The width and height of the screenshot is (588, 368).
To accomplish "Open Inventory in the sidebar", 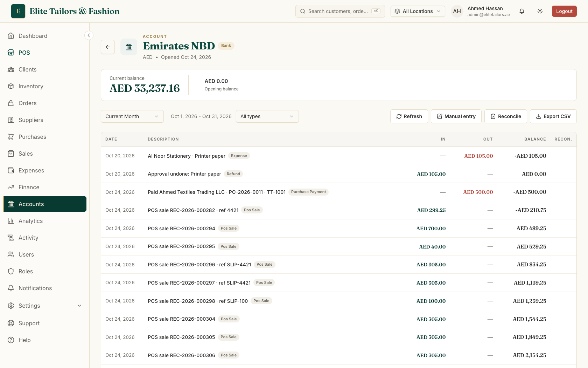I will click(45, 86).
